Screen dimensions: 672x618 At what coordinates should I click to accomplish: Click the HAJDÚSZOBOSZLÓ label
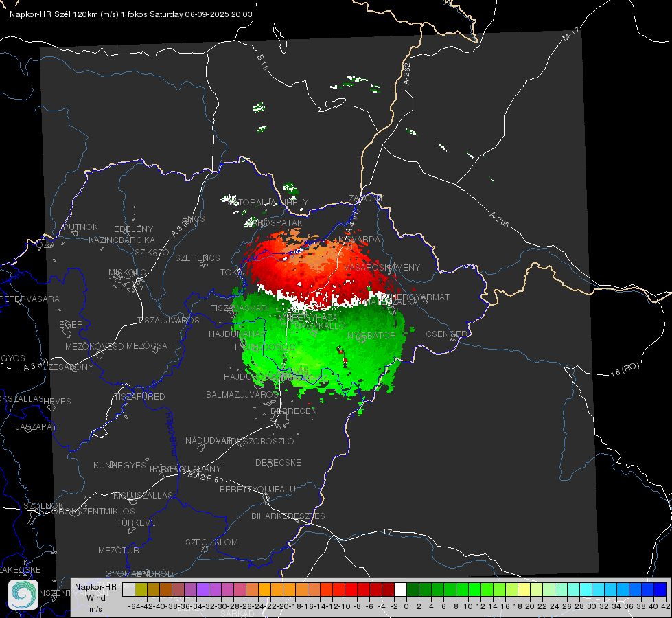255,441
